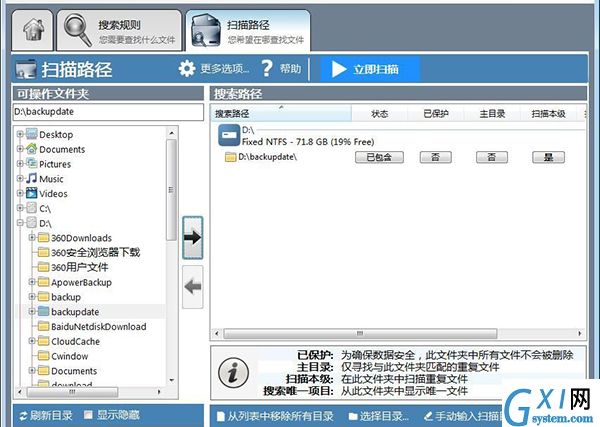Switch to the 搜索规则 tab
The height and width of the screenshot is (427, 600).
[119, 30]
